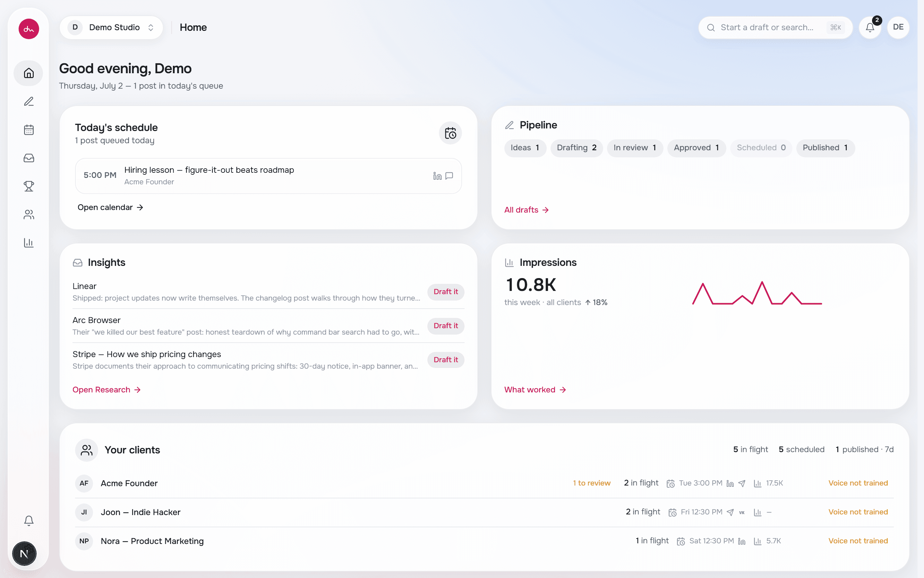Viewport: 924px width, 578px height.
Task: Click the black N avatar in sidebar
Action: pos(24,553)
